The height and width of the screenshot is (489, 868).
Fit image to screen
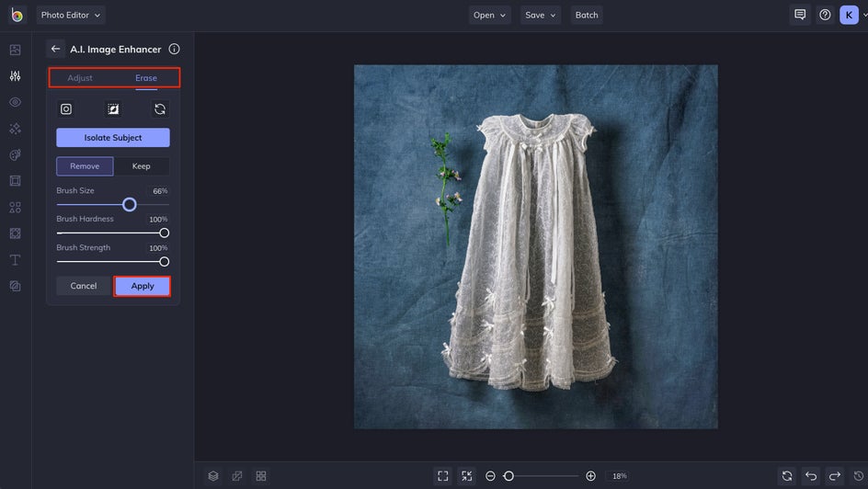pyautogui.click(x=443, y=476)
